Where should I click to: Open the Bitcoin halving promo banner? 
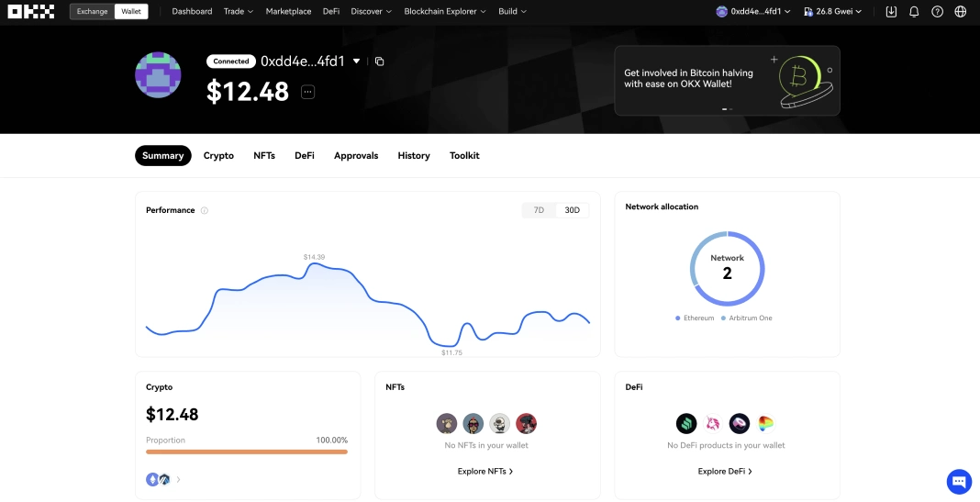pos(727,81)
